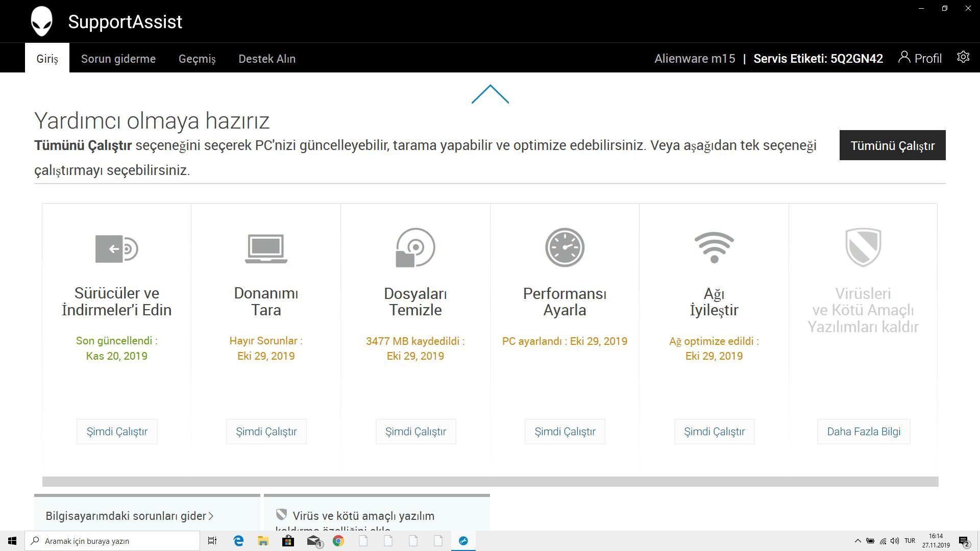Open the settings gear icon
Screen dimensions: 980x551
tap(963, 57)
